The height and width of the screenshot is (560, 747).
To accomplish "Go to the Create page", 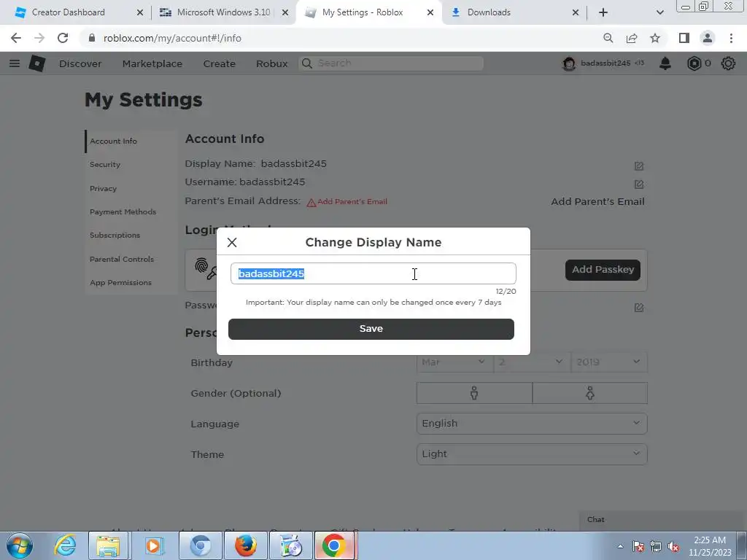I will tap(219, 63).
